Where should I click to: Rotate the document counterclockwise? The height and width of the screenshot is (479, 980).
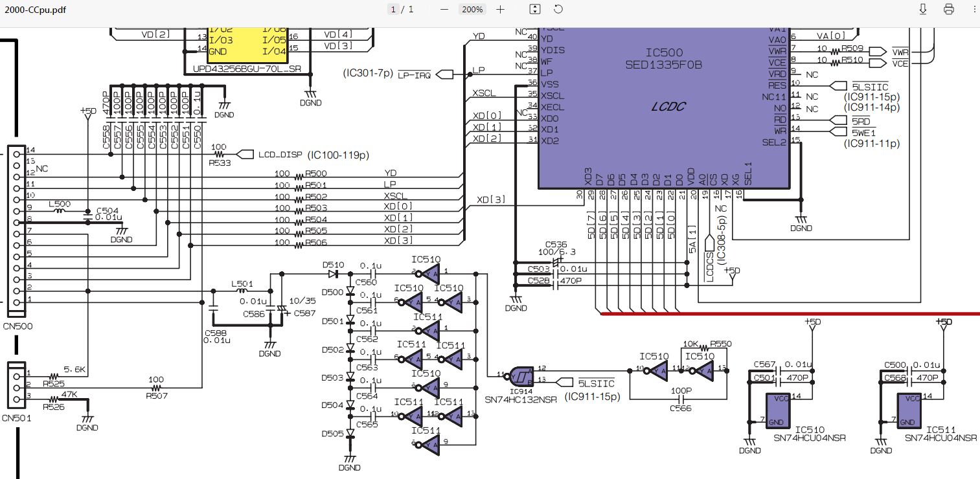pos(558,9)
